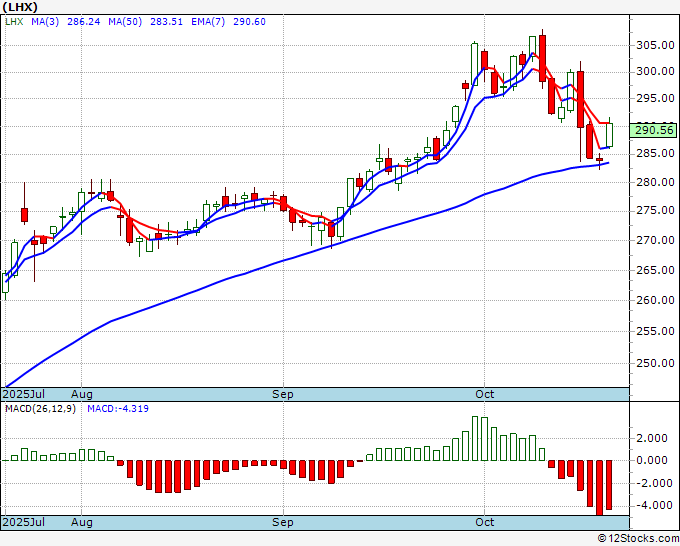The image size is (680, 546).
Task: Open the 12Stocks.com copyright link
Action: tap(638, 539)
